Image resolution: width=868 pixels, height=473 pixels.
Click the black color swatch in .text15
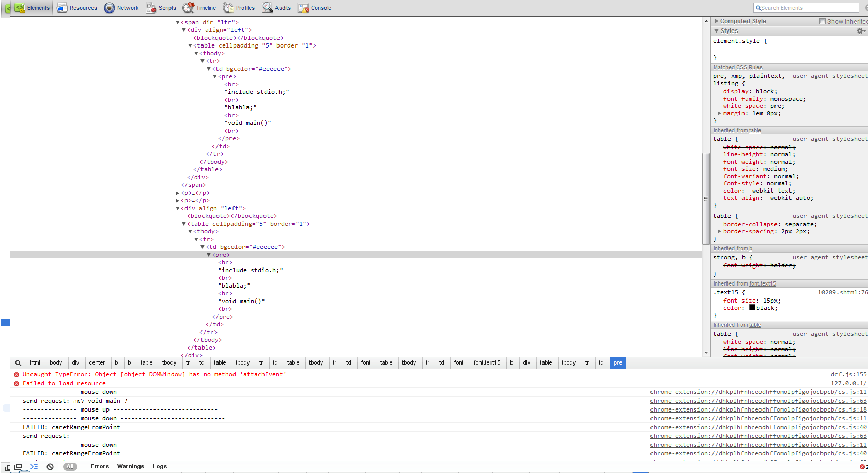(752, 307)
